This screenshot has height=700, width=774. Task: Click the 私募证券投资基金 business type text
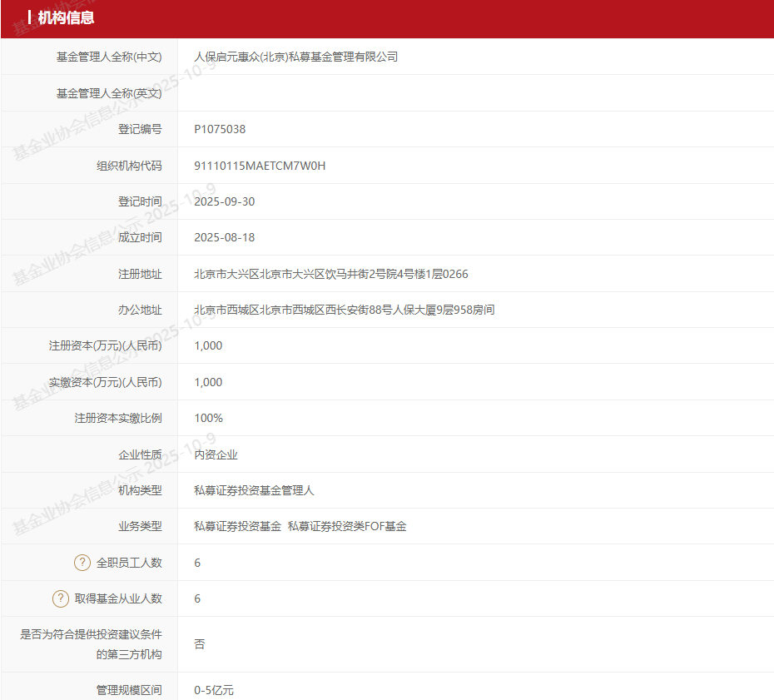[x=237, y=526]
